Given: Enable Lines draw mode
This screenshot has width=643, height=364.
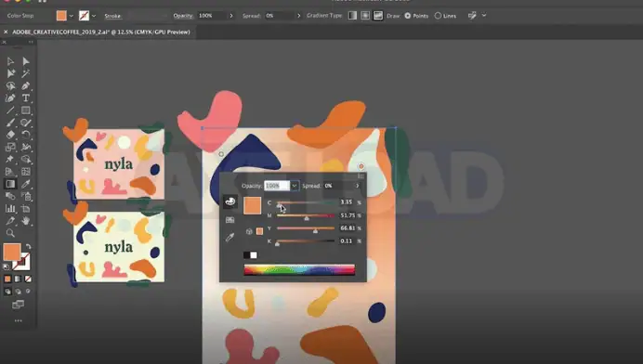Looking at the screenshot, I should click(x=438, y=16).
